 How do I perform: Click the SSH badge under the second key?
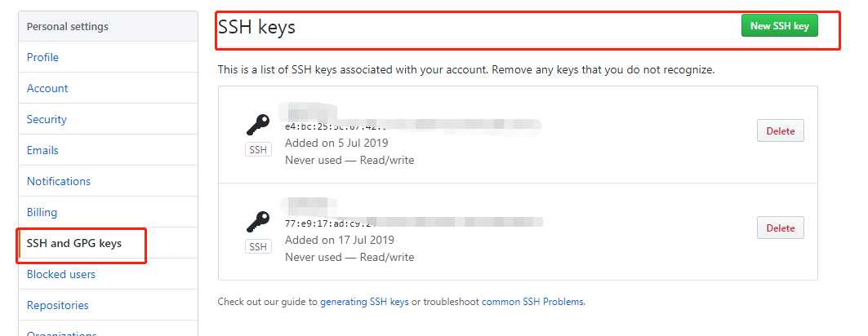258,247
